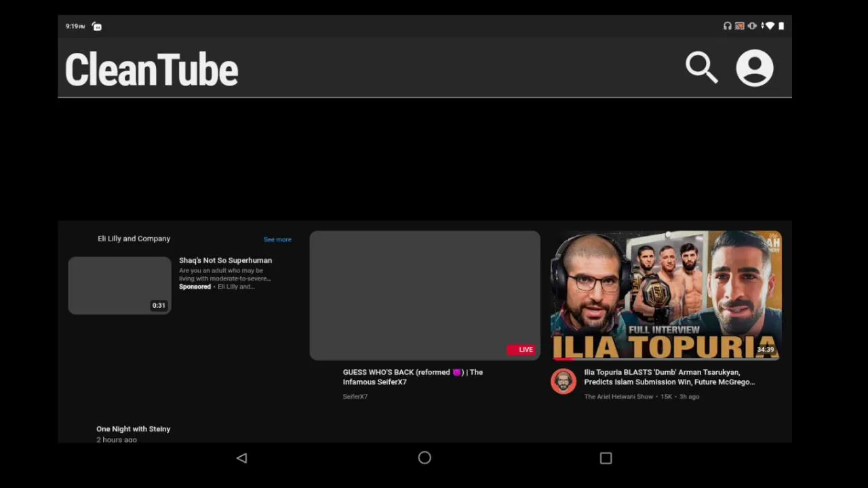Click the Wi-Fi status bar icon
868x488 pixels.
pyautogui.click(x=770, y=26)
